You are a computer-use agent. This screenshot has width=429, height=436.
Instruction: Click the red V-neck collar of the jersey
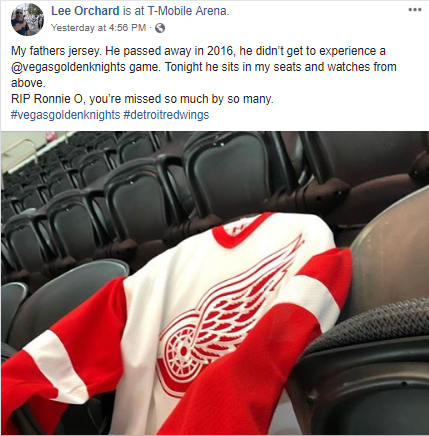(242, 230)
